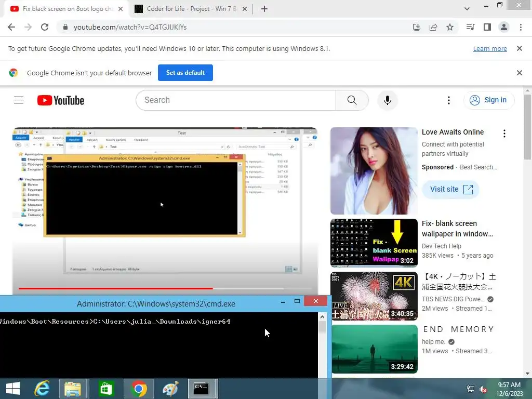Go back with Chrome's back arrow
The width and height of the screenshot is (532, 399).
(11, 27)
